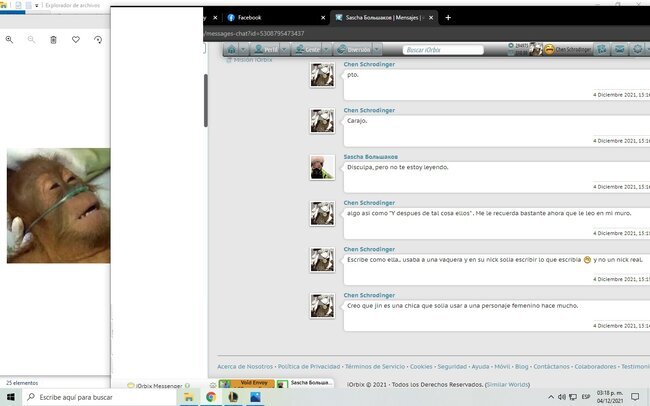Click the smiley mood icon in toolbar
This screenshot has width=650, height=406.
(549, 50)
